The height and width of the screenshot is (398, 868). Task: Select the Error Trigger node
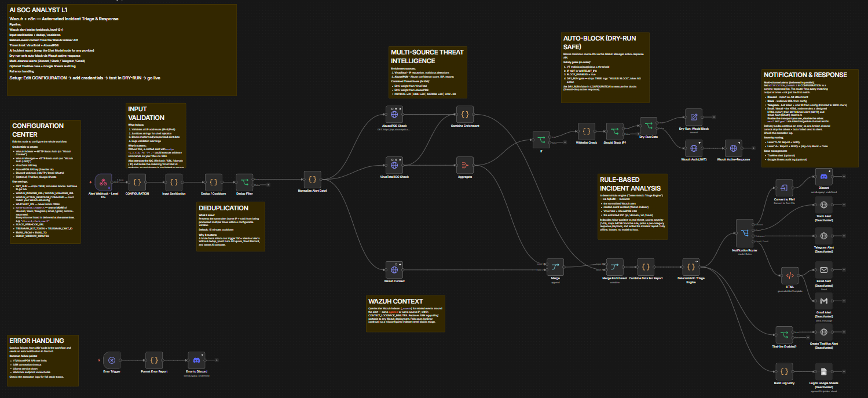coord(111,360)
